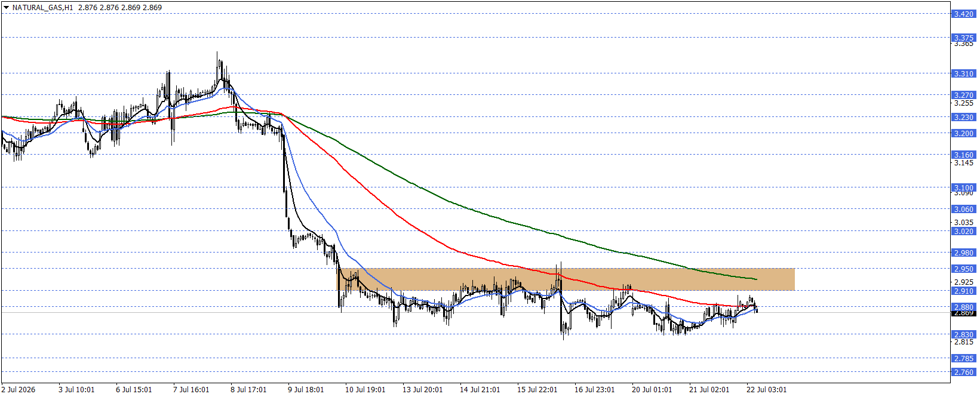Select the 3.020 price level tag

point(963,232)
